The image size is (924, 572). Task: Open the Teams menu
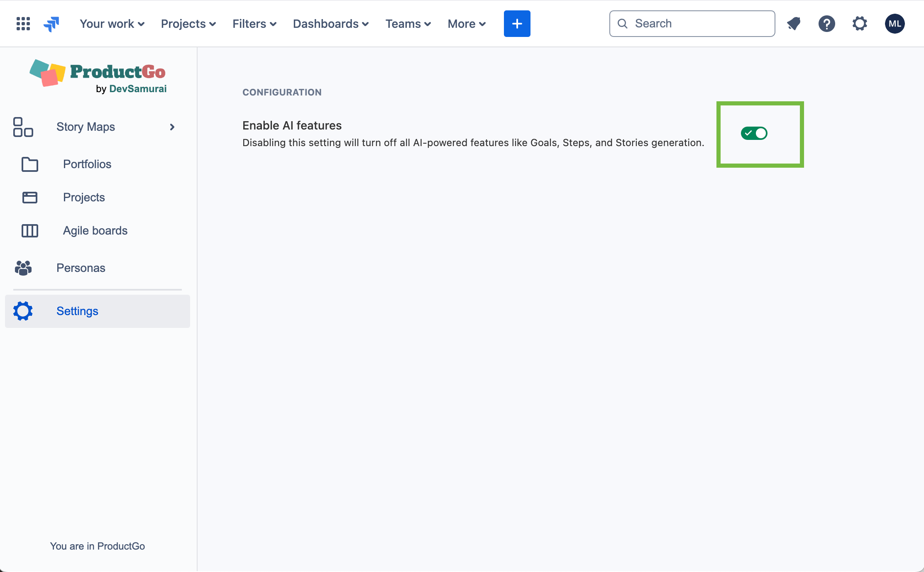(408, 24)
